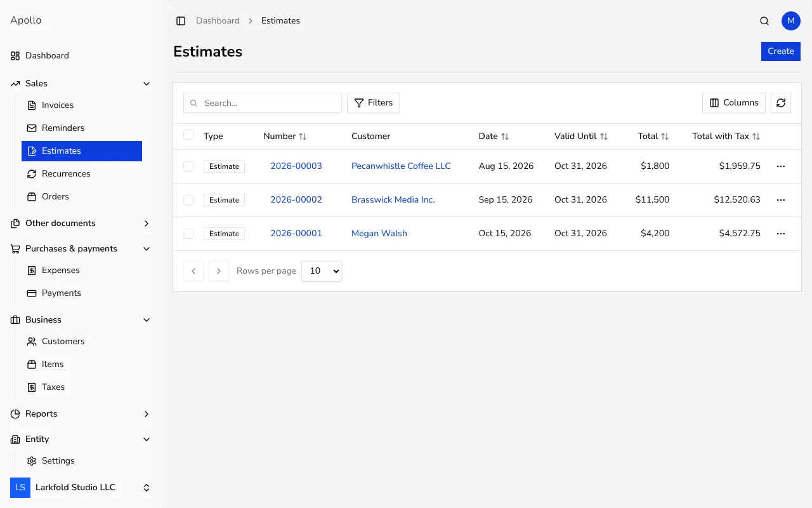
Task: Open the Filters button
Action: [373, 103]
